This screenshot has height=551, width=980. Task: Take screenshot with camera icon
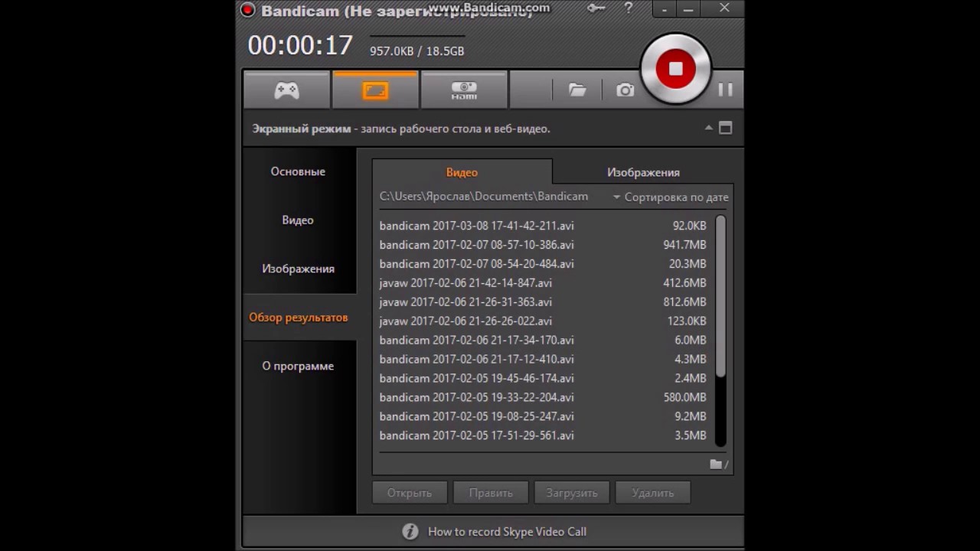pos(626,90)
